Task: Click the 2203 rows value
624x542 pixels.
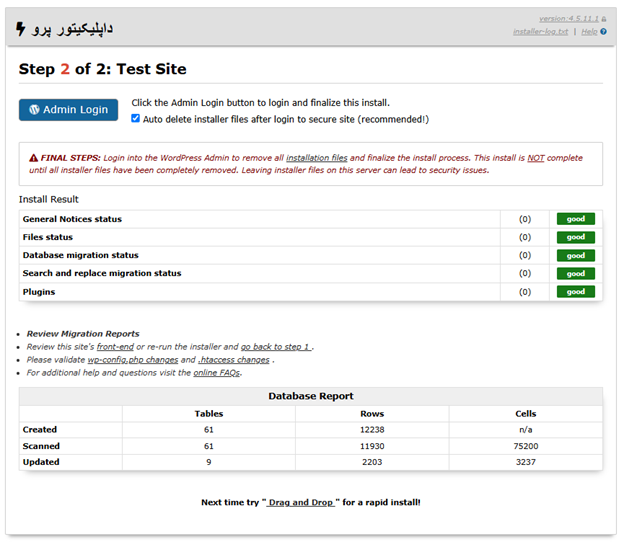Action: 372,462
